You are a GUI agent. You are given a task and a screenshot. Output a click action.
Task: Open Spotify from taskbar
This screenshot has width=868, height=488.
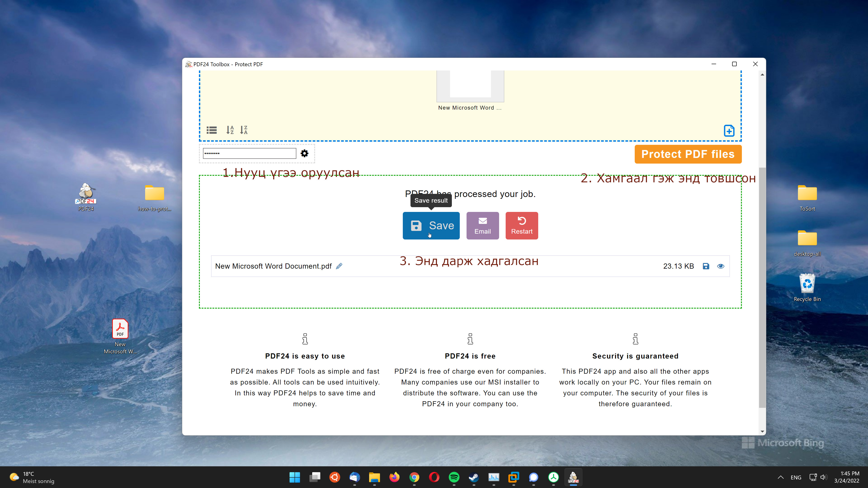(454, 477)
